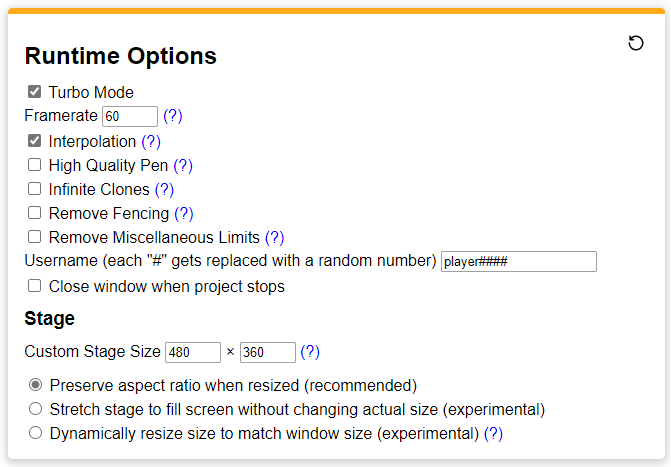Check the Remove Fencing option
671x467 pixels.
[35, 213]
